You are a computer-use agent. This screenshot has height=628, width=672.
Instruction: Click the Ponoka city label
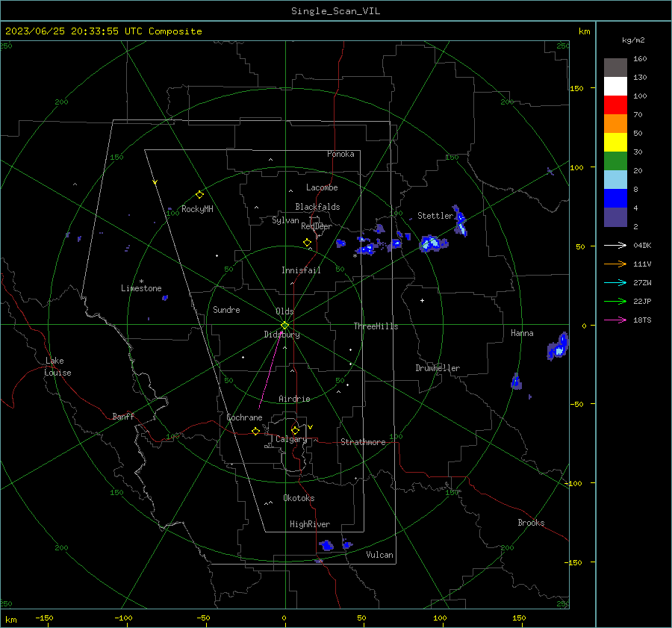(x=340, y=154)
